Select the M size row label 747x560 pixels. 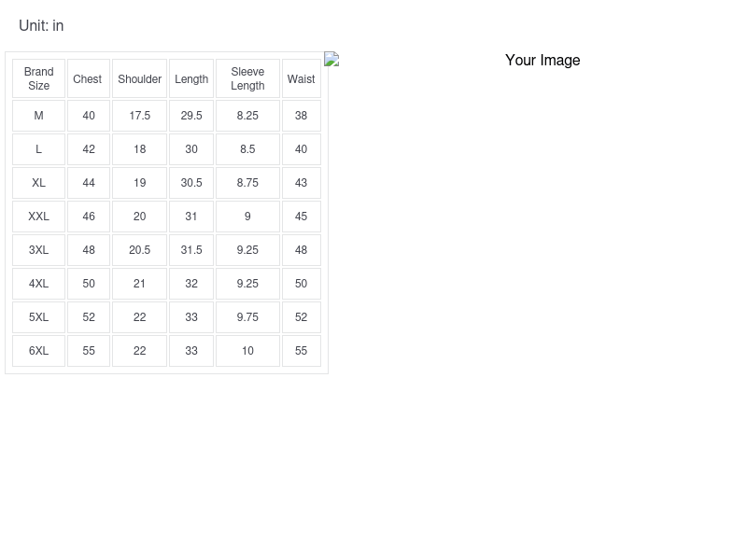pyautogui.click(x=38, y=116)
